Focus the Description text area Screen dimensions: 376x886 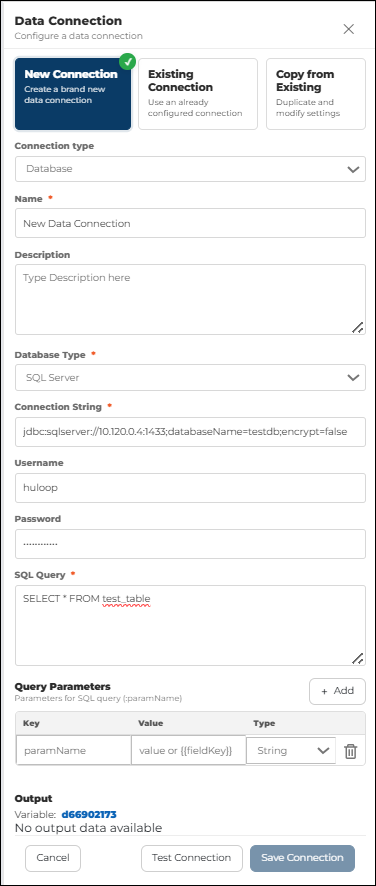coord(190,299)
